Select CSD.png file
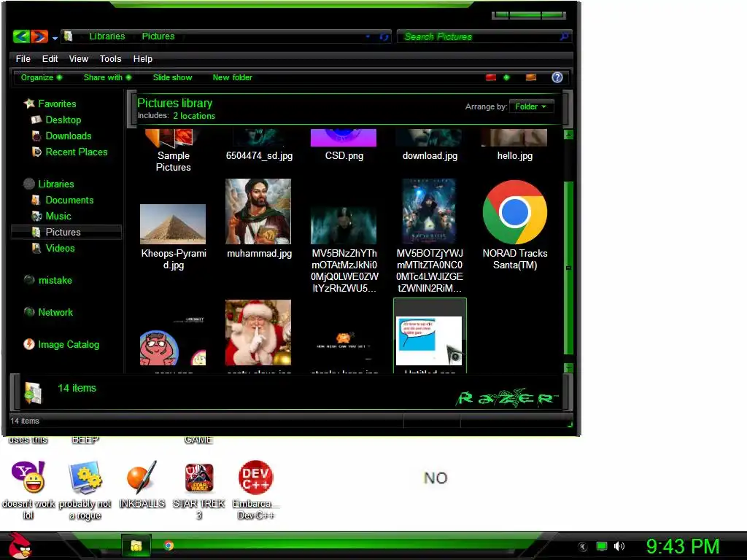The image size is (747, 560). coord(344,146)
